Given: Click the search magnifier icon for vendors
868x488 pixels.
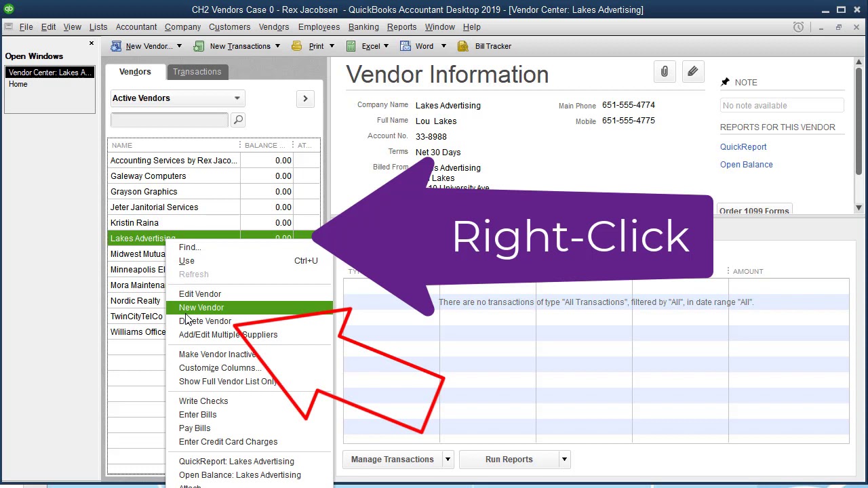Looking at the screenshot, I should [x=238, y=120].
